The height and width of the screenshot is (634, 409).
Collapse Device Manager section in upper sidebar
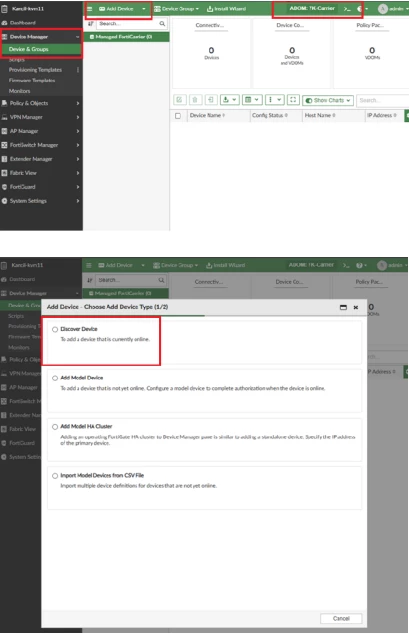(77, 37)
